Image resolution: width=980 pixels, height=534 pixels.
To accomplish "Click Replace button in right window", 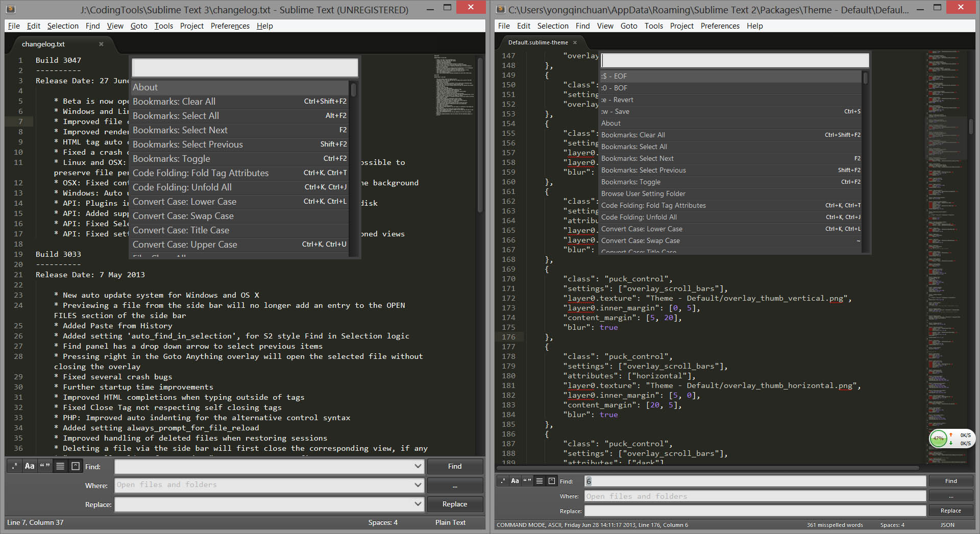I will [x=951, y=511].
